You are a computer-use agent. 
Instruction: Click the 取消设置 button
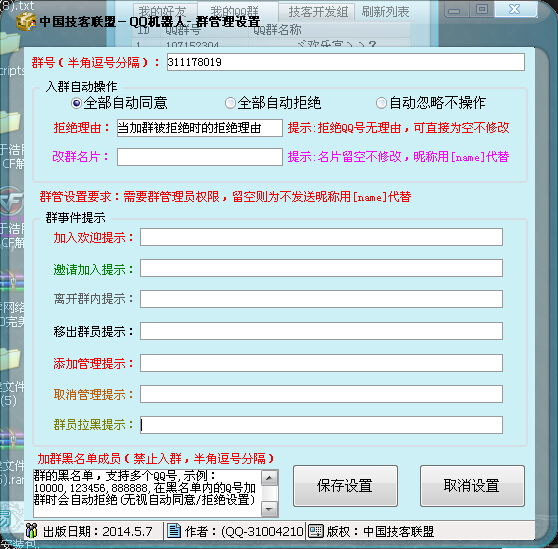[x=472, y=486]
